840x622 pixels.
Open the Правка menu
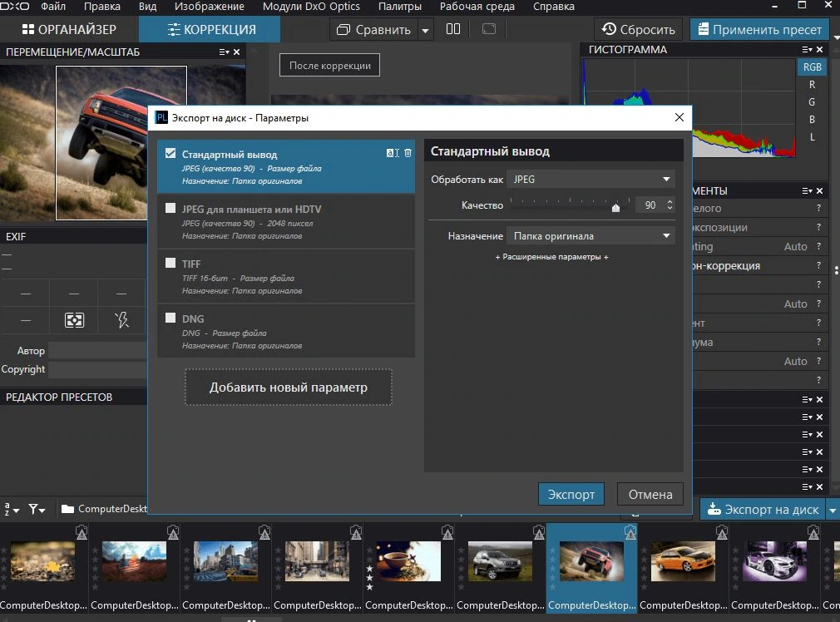click(x=101, y=7)
